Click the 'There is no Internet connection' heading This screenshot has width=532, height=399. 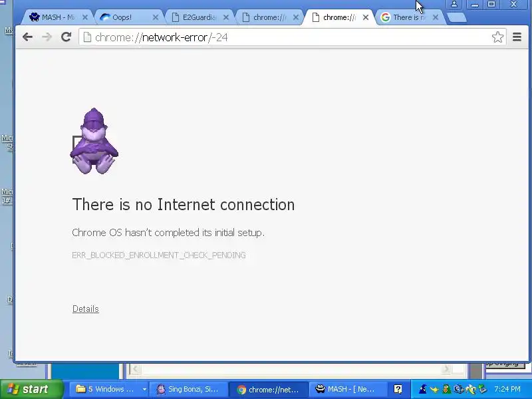[184, 205]
